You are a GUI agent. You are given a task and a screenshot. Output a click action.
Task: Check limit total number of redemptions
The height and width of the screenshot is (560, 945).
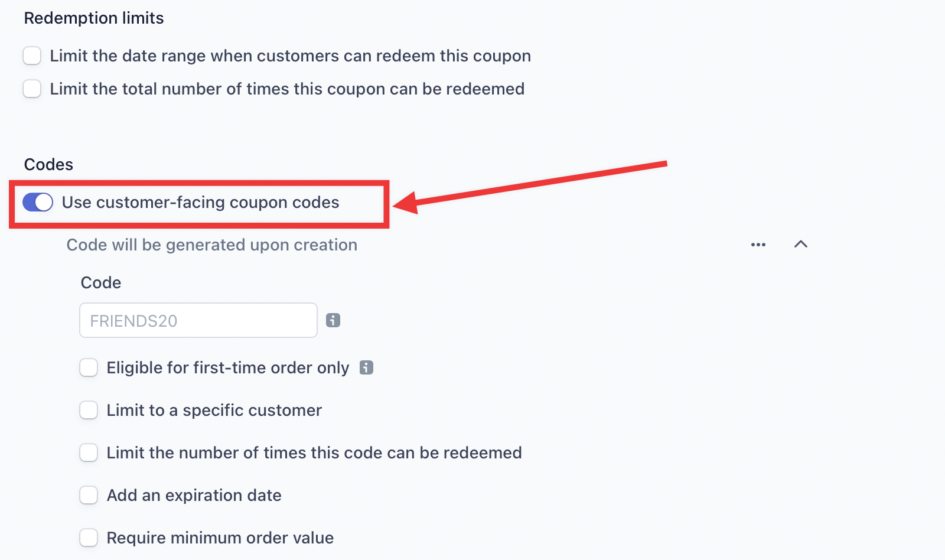tap(32, 89)
